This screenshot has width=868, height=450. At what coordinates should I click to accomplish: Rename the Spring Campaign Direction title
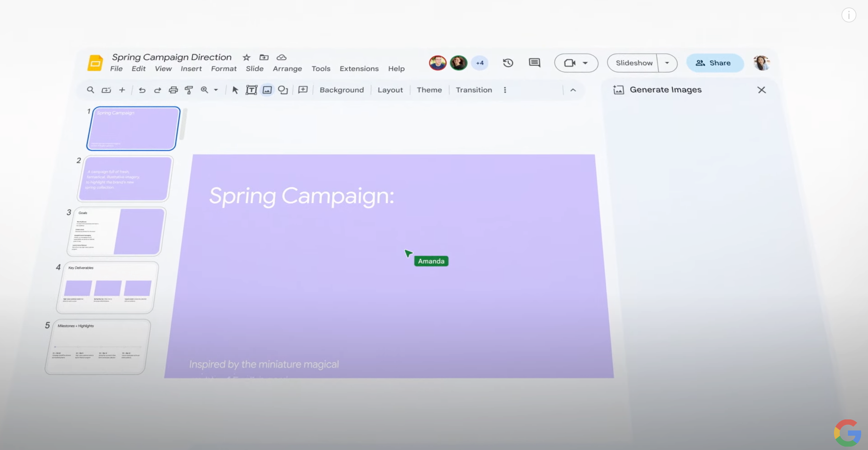pyautogui.click(x=172, y=57)
